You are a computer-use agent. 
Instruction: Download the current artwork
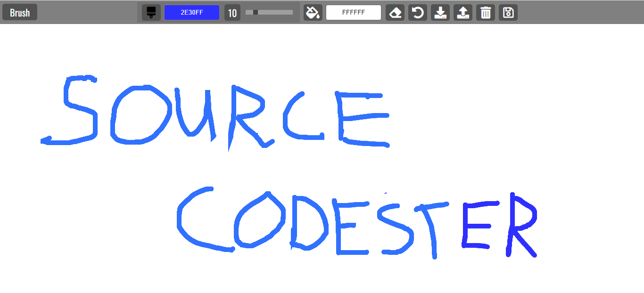click(440, 12)
